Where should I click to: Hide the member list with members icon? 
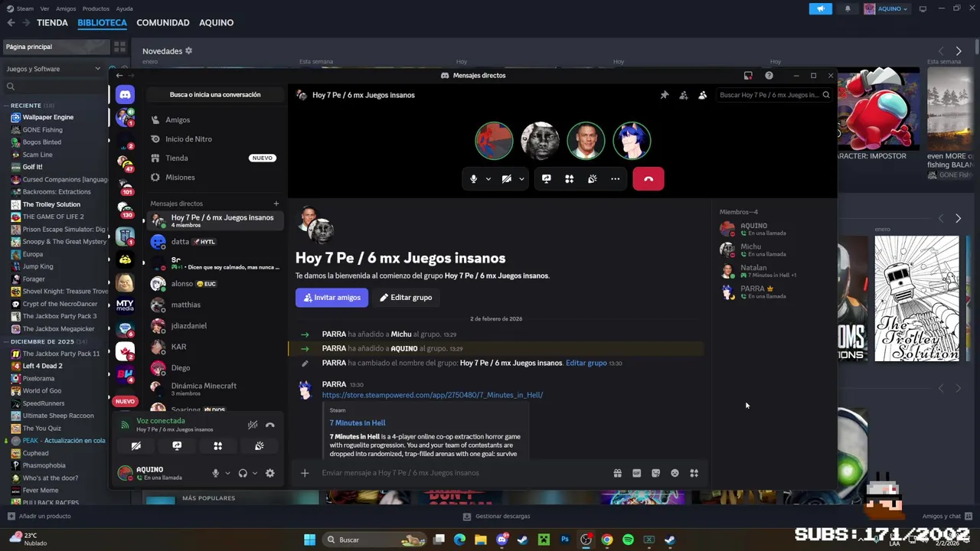(702, 95)
